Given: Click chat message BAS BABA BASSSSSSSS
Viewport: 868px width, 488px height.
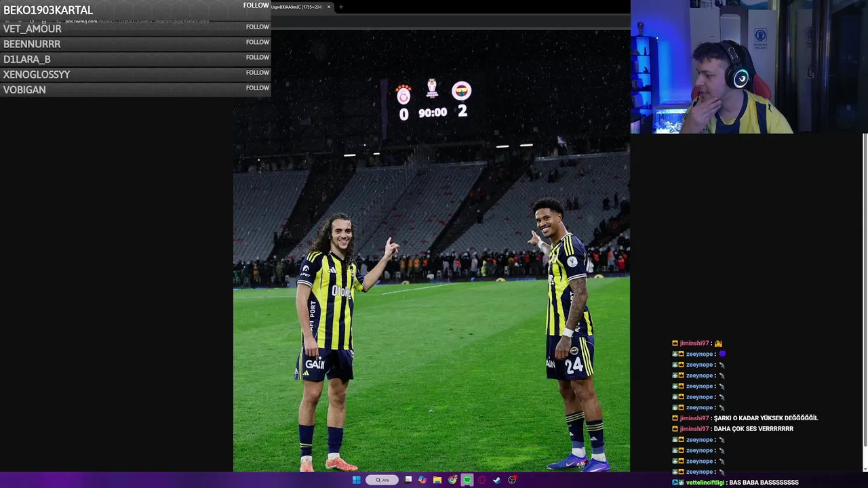Looking at the screenshot, I should [764, 483].
